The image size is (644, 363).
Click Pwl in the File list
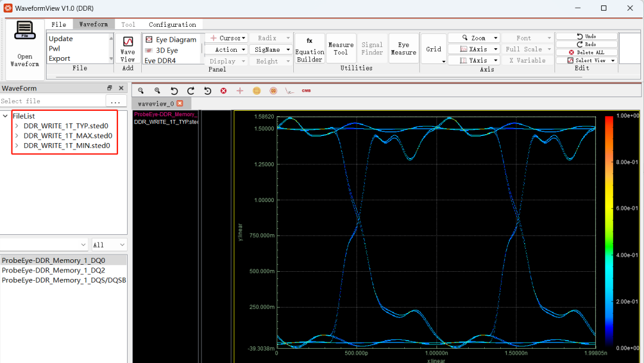(54, 48)
